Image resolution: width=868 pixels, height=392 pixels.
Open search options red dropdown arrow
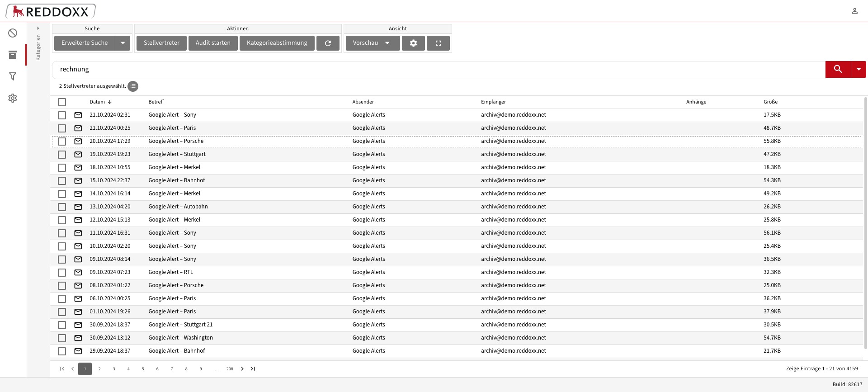click(859, 69)
